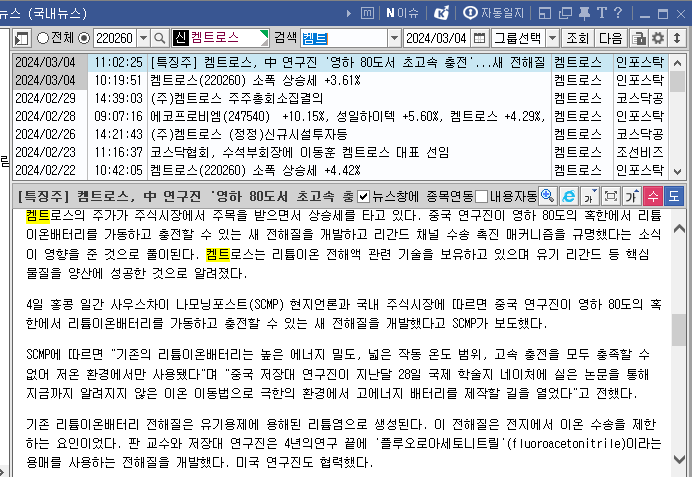
Task: Open help with the question mark icon
Action: 618,13
